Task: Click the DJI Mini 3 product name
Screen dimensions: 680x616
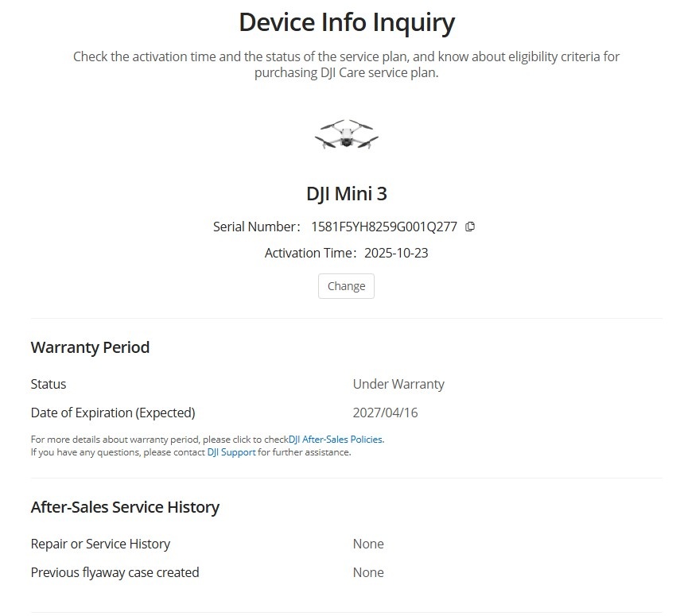Action: pyautogui.click(x=346, y=192)
